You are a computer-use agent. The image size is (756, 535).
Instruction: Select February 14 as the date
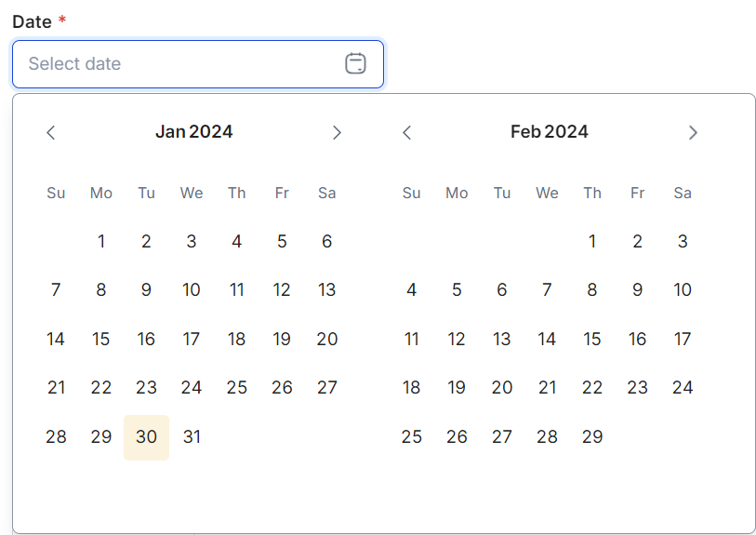point(547,340)
